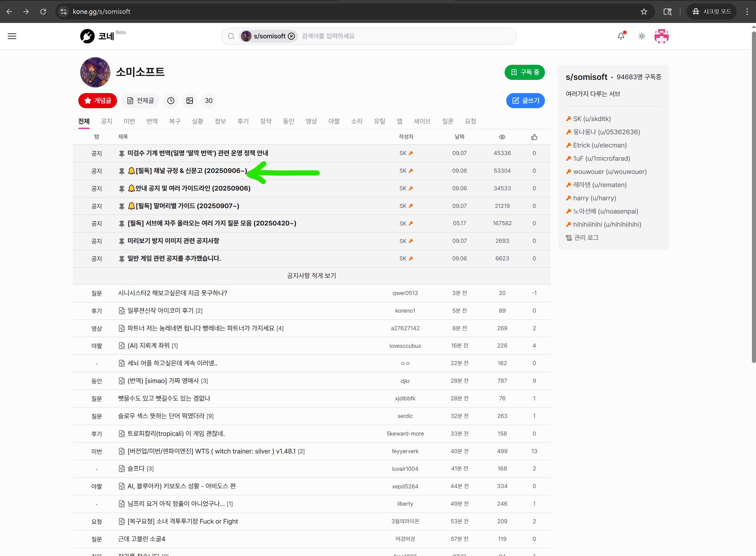Open moderator Etrick (u/elecman) profile
The width and height of the screenshot is (756, 556).
[600, 145]
